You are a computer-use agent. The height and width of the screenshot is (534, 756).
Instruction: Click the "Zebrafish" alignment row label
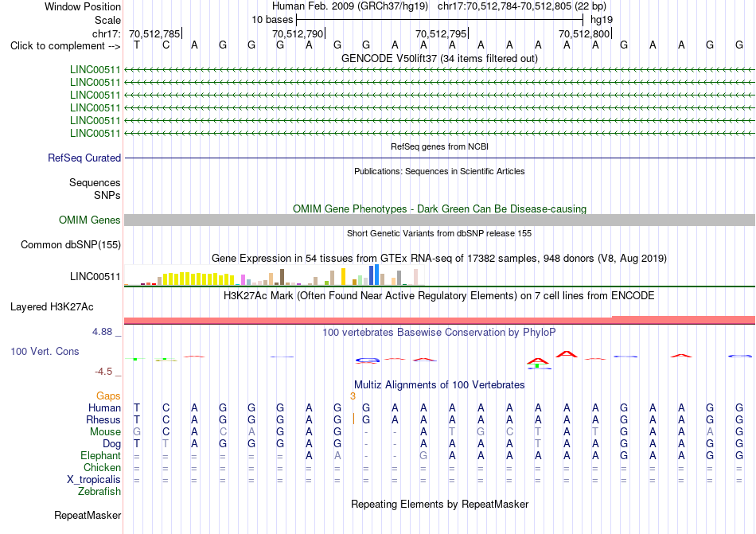(x=99, y=492)
